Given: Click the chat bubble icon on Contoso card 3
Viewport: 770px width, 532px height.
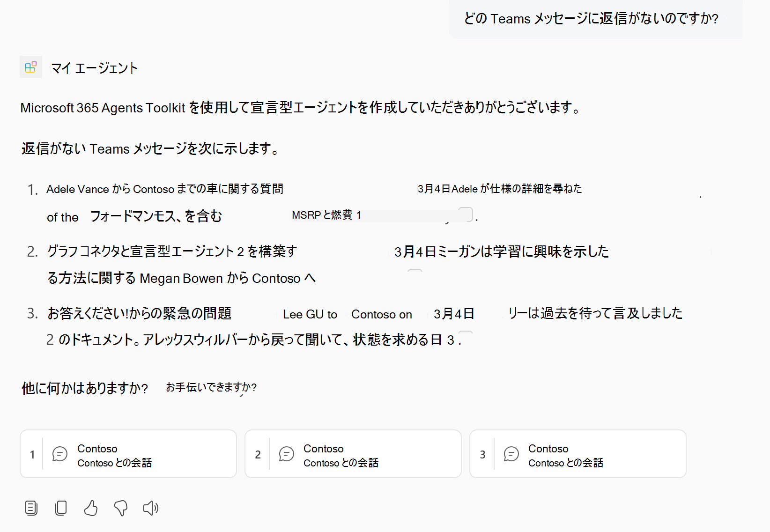Looking at the screenshot, I should 511,454.
